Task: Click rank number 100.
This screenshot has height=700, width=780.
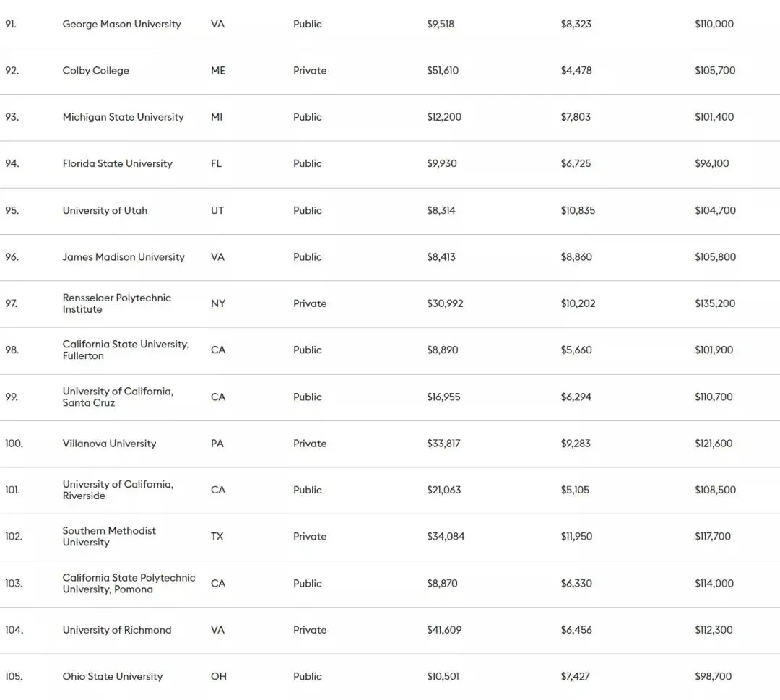Action: pyautogui.click(x=14, y=444)
